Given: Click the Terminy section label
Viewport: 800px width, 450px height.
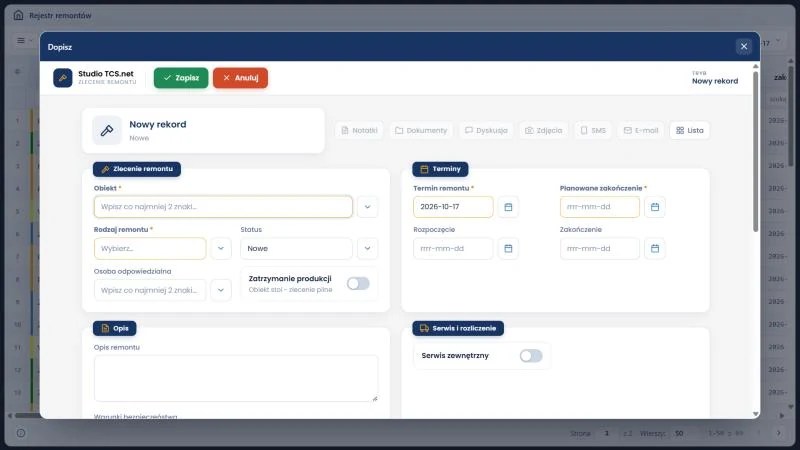Looking at the screenshot, I should [440, 169].
